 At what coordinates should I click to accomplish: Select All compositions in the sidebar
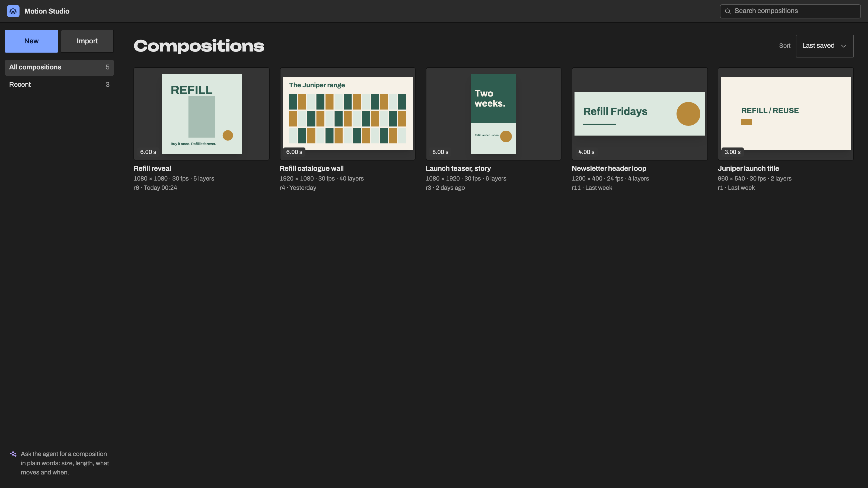point(59,67)
